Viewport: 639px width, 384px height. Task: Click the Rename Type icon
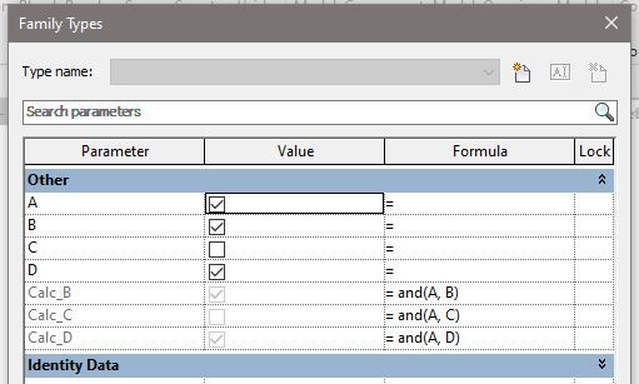point(560,72)
